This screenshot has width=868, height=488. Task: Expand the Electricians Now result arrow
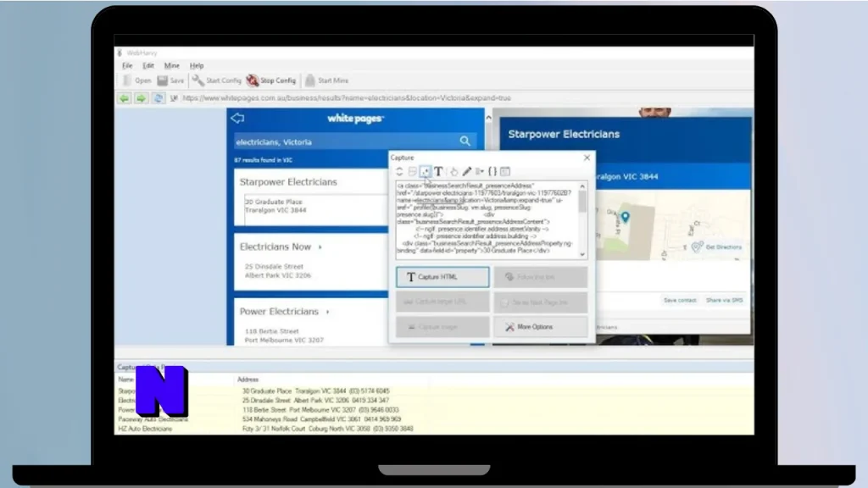(320, 247)
